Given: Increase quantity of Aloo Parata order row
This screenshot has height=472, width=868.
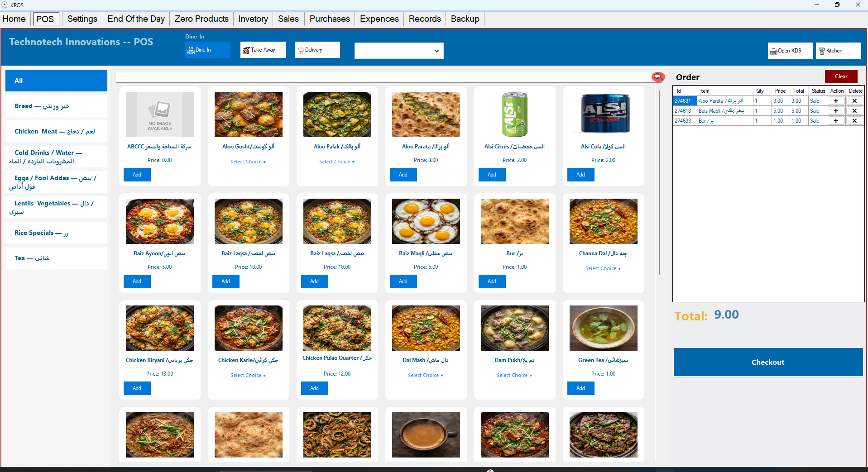Looking at the screenshot, I should (836, 101).
